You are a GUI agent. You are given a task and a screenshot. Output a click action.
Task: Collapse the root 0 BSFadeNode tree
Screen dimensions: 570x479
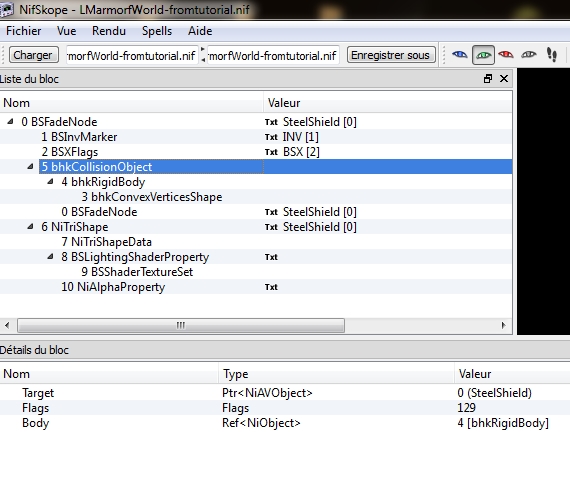[x=10, y=122]
